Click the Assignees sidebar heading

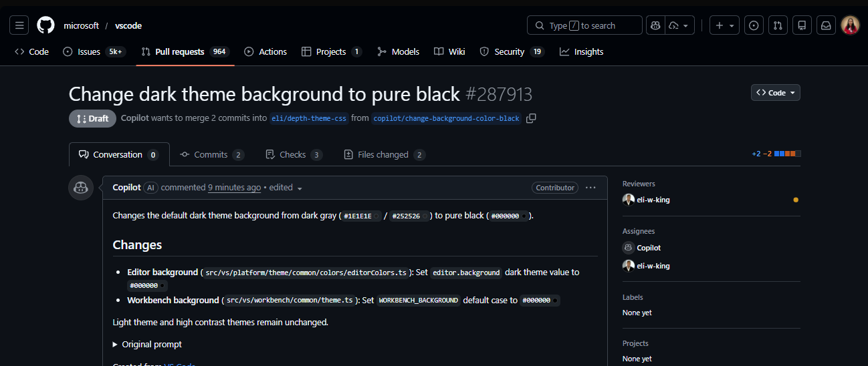point(639,231)
